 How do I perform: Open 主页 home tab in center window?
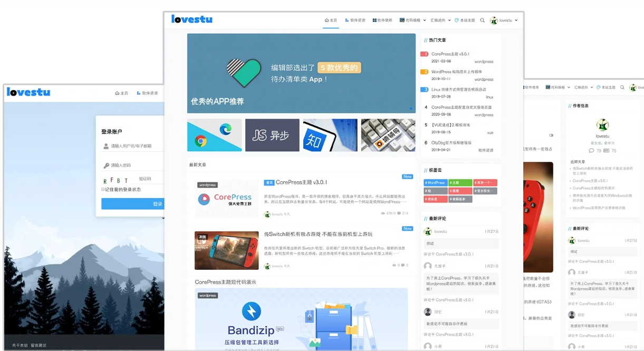pyautogui.click(x=331, y=20)
